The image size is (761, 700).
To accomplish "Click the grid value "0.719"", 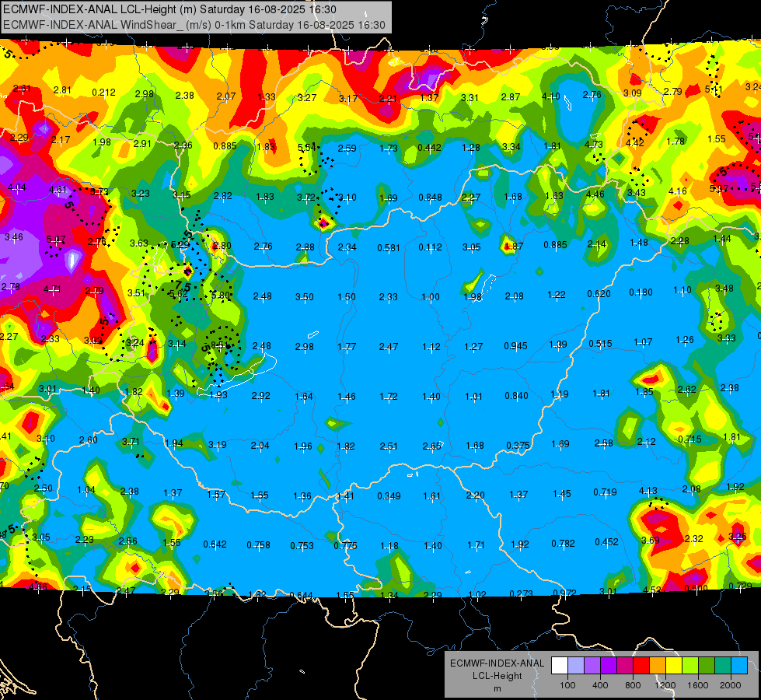I will 606,492.
